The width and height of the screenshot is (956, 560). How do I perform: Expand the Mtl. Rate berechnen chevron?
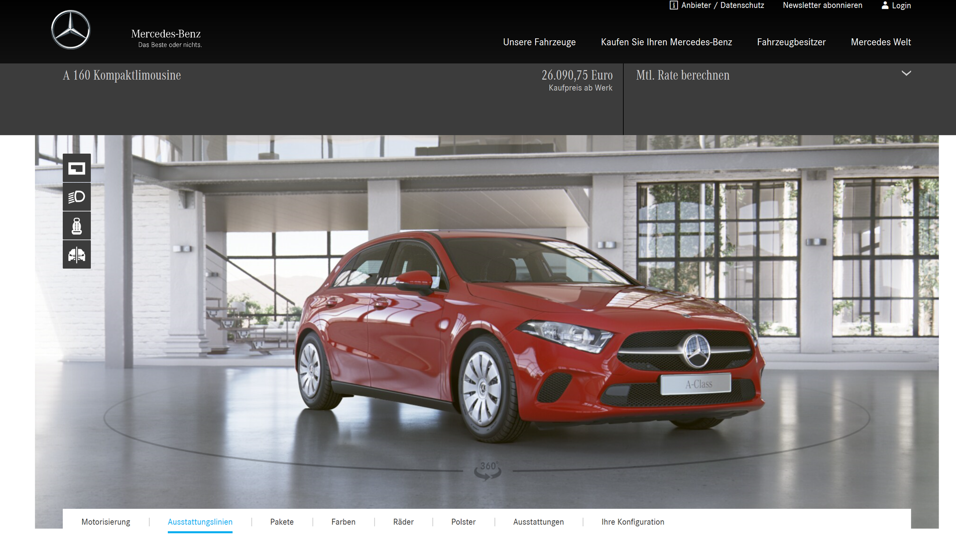906,73
